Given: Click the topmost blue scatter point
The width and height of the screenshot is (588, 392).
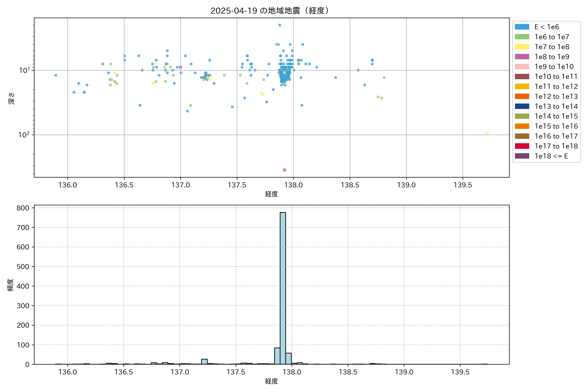Looking at the screenshot, I should coord(280,25).
